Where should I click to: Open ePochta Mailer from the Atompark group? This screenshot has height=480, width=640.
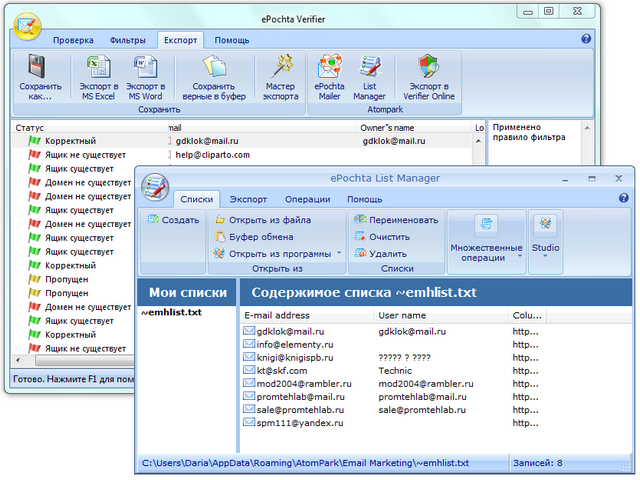click(x=329, y=78)
